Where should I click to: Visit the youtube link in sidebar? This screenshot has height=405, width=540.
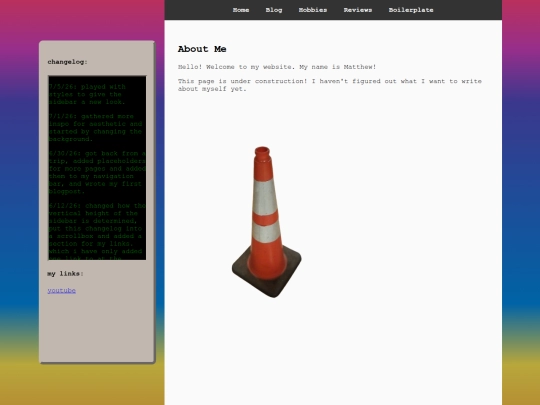tap(62, 290)
